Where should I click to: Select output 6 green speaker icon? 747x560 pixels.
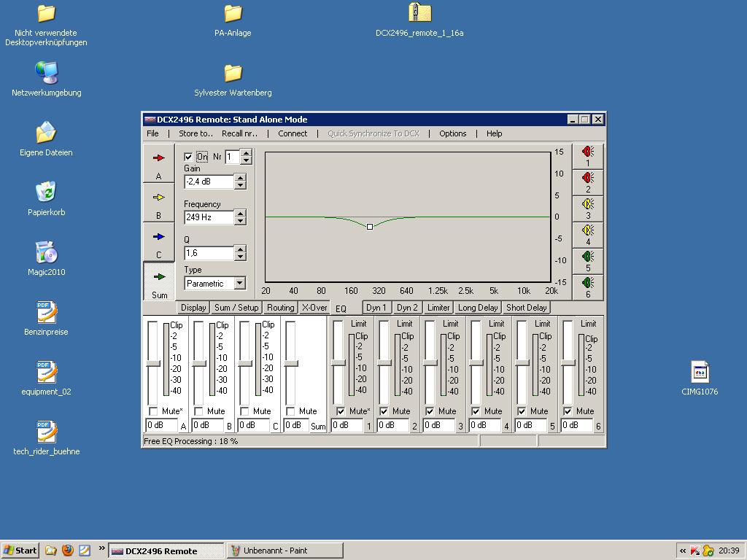coord(588,287)
